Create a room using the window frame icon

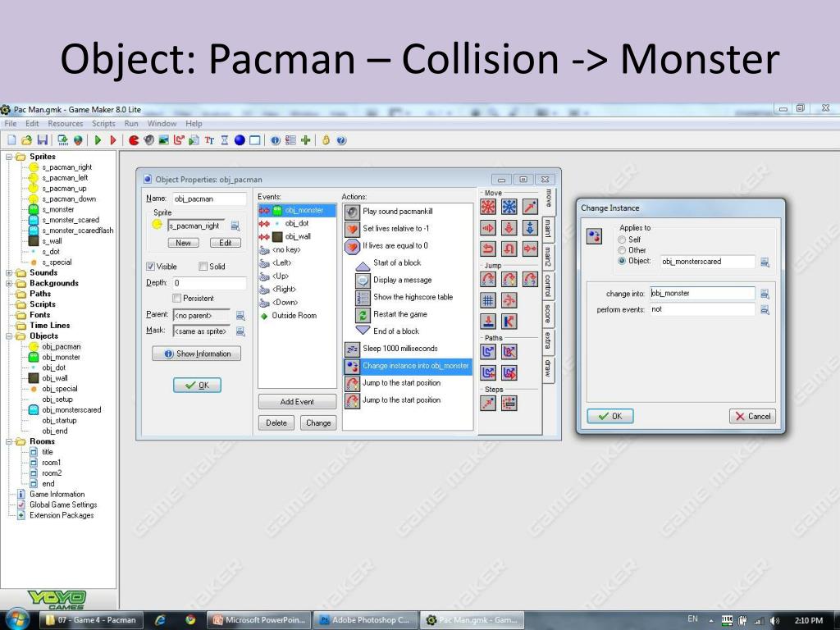point(255,140)
